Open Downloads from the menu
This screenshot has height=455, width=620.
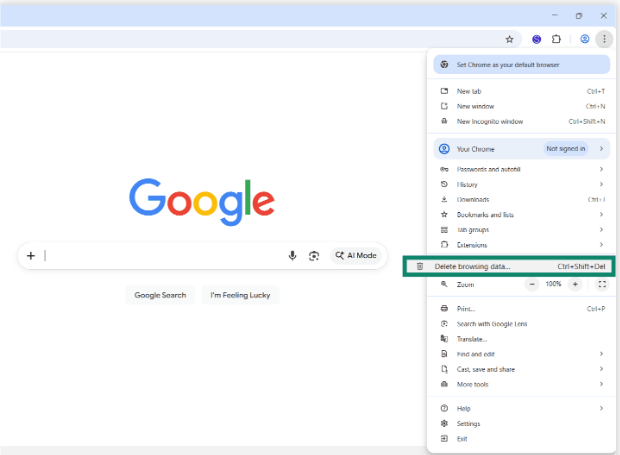(522, 199)
